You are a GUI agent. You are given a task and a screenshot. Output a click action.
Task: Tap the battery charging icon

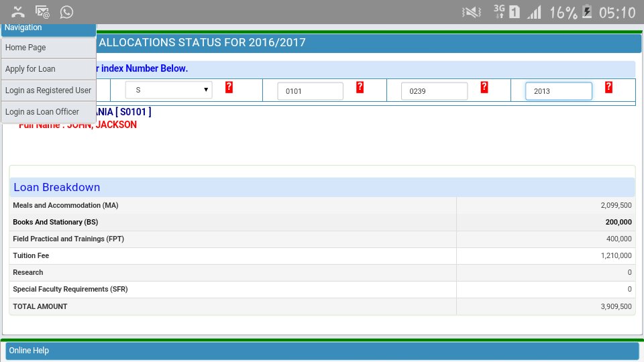(588, 12)
